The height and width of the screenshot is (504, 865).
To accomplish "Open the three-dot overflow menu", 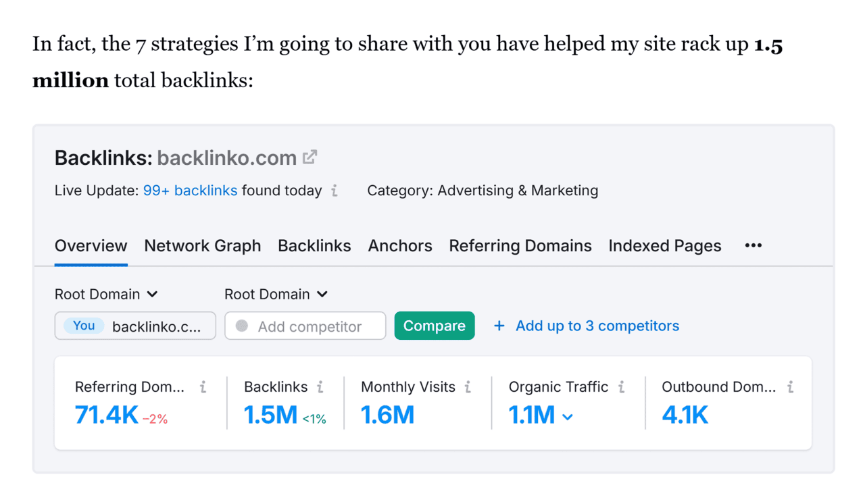I will [x=752, y=246].
